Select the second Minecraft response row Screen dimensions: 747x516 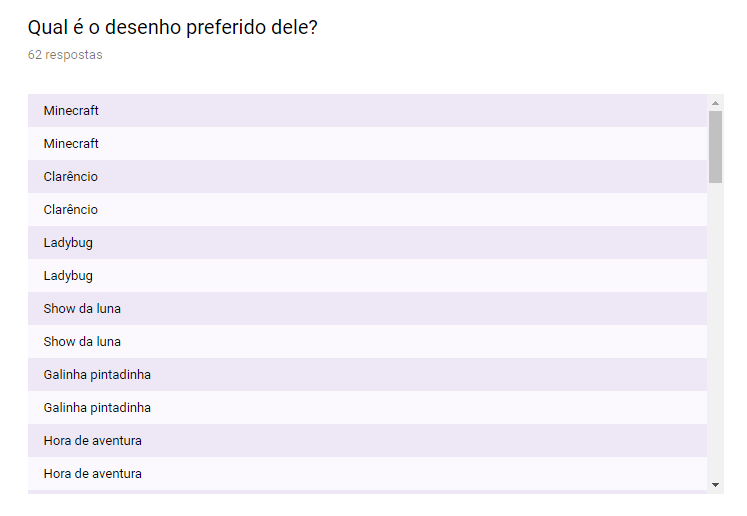coord(367,143)
